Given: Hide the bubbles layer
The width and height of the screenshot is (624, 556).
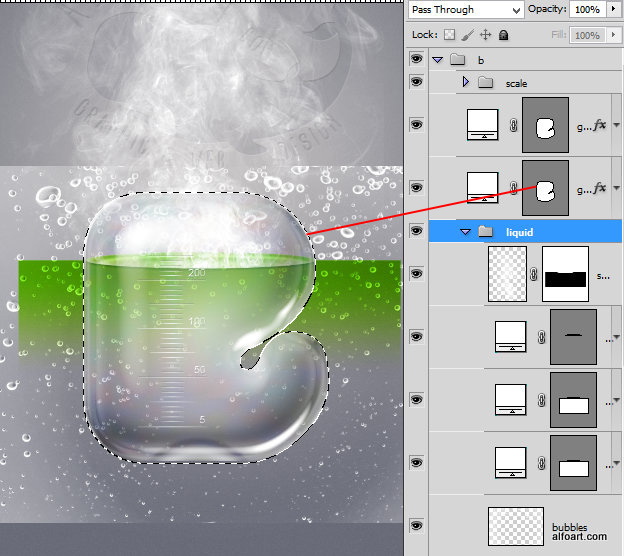Looking at the screenshot, I should [x=416, y=526].
